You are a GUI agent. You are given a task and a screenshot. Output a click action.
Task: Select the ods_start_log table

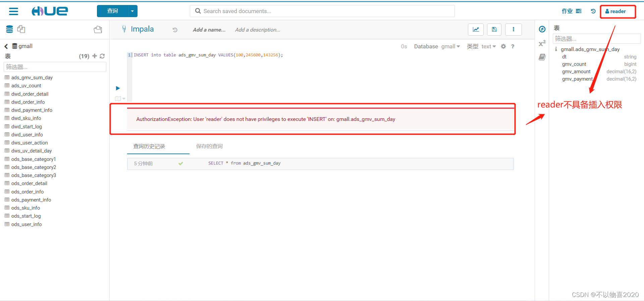tap(26, 216)
